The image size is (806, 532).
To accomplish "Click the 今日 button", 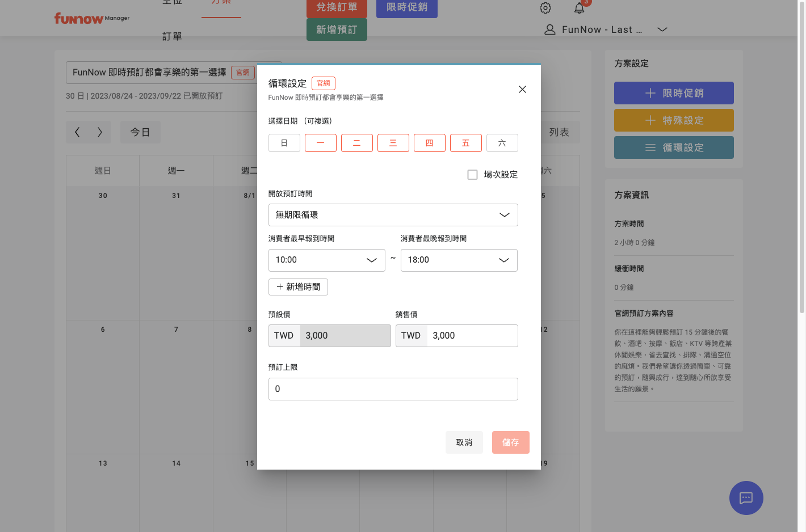I will [x=140, y=132].
